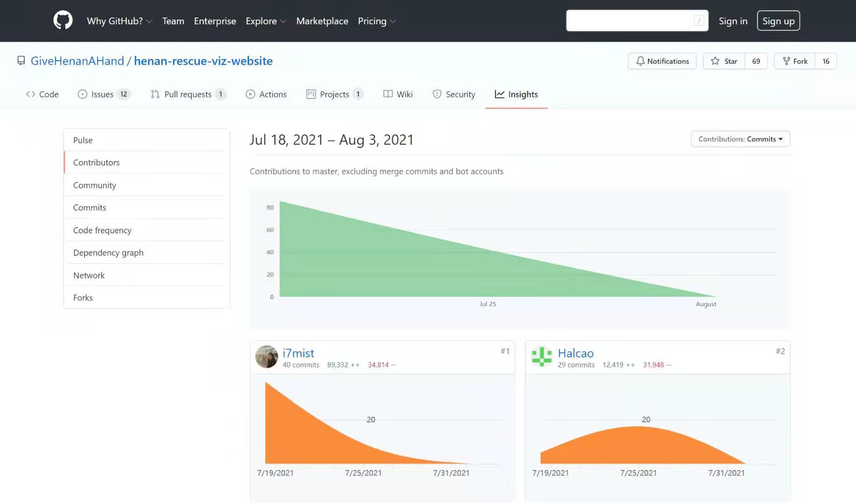Open Halcao's identicon avatar
Image resolution: width=856 pixels, height=504 pixels.
pos(542,357)
